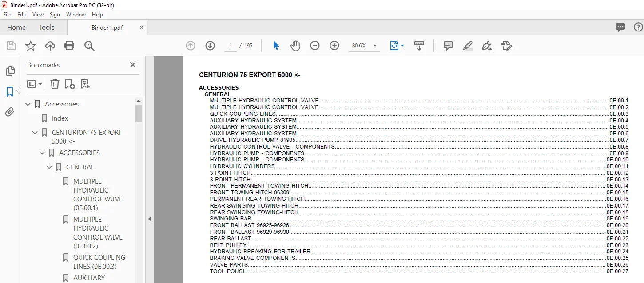Close the Binder1.pdf tab
This screenshot has height=283, width=644.
[142, 28]
